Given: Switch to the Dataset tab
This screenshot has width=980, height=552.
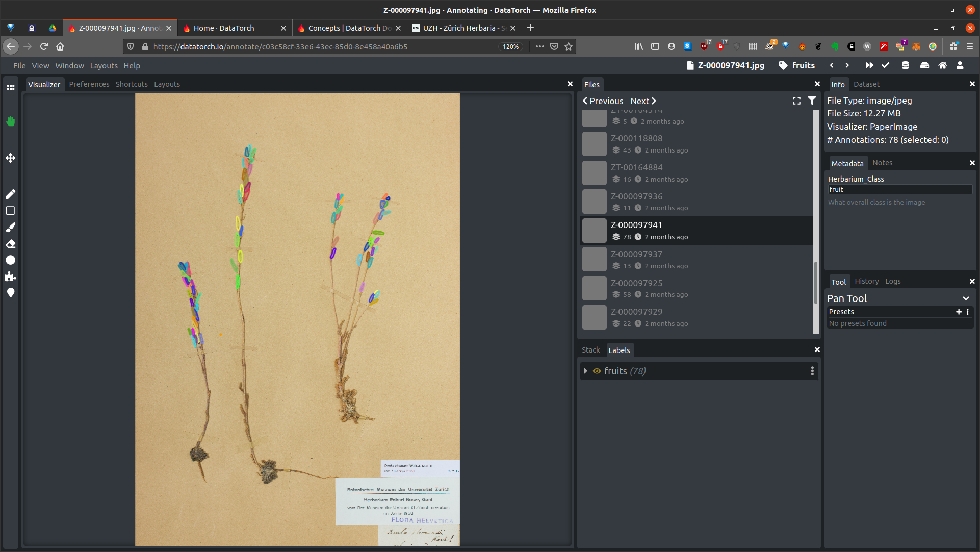Looking at the screenshot, I should point(866,84).
